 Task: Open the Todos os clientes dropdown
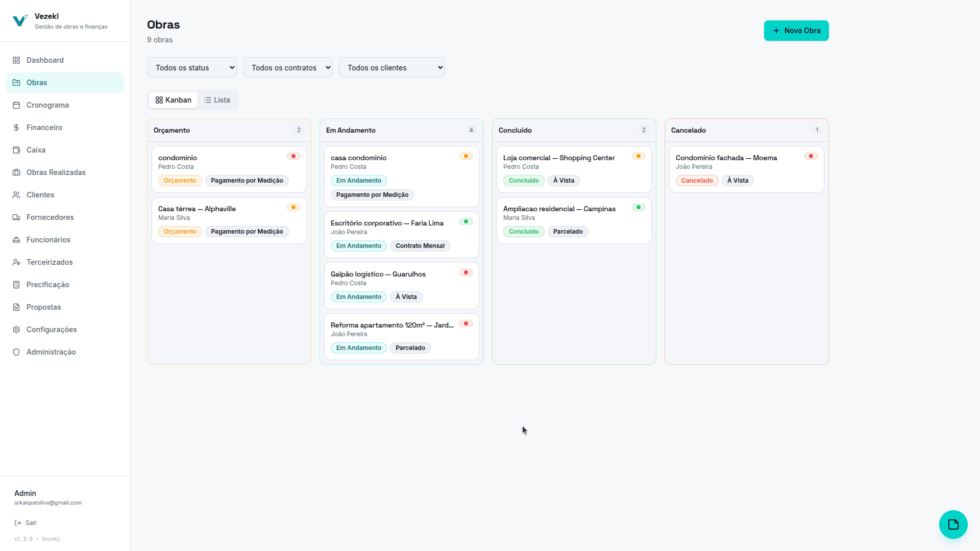(x=392, y=67)
